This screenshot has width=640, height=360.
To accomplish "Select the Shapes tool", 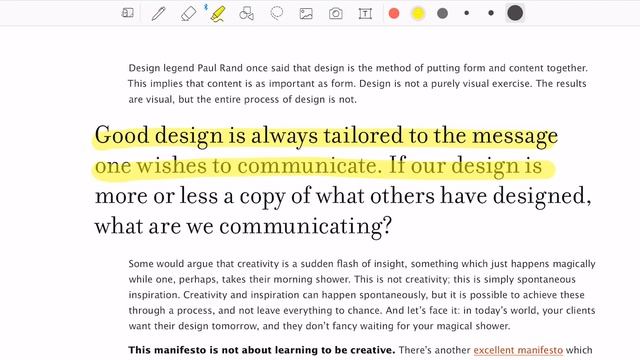I will point(247,13).
